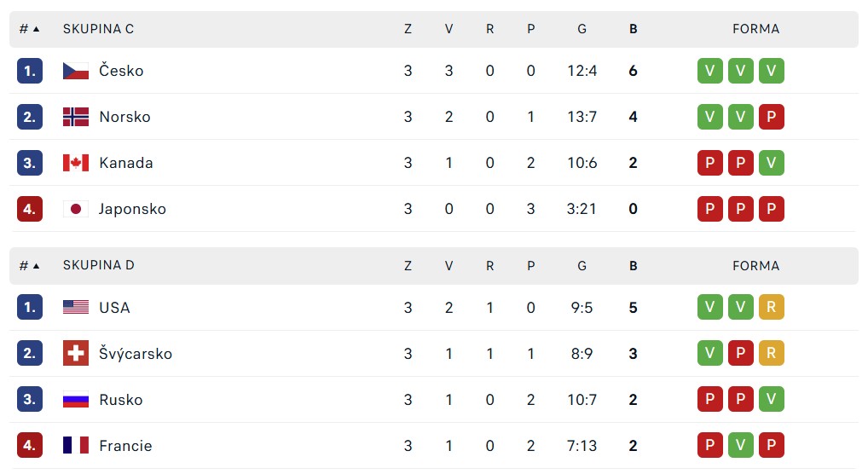Screen dimensions: 868x474
Task: Click Japonsko's red rank 4 badge
Action: tap(30, 209)
